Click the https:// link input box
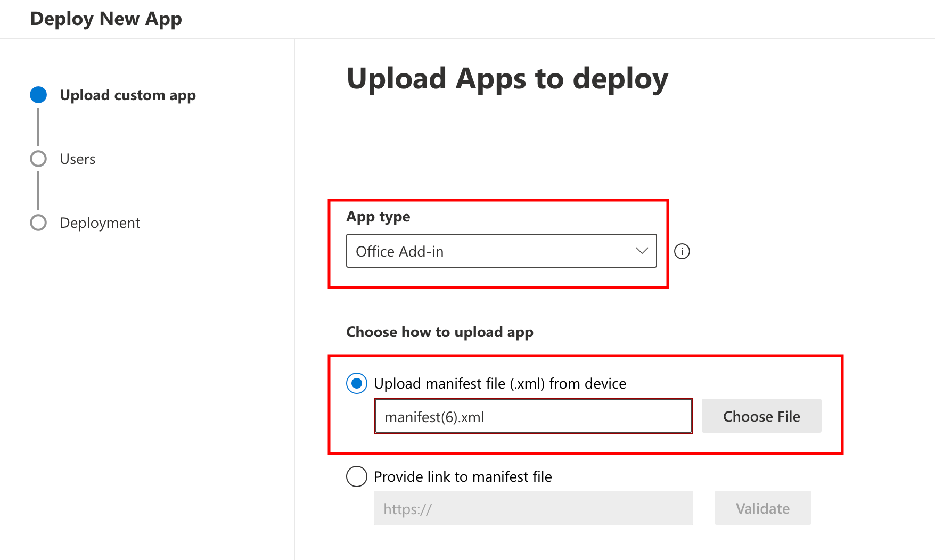Viewport: 935px width, 560px height. [532, 508]
